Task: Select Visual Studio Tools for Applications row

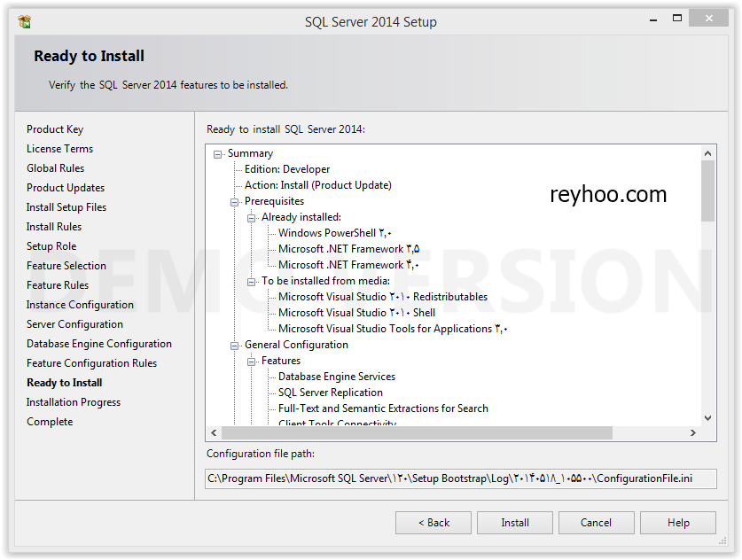Action: [x=393, y=329]
